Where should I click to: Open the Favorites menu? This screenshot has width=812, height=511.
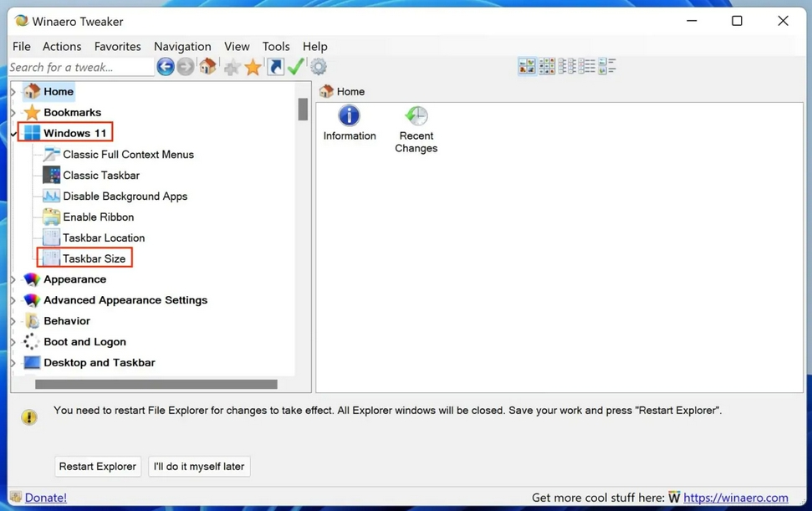pos(118,46)
